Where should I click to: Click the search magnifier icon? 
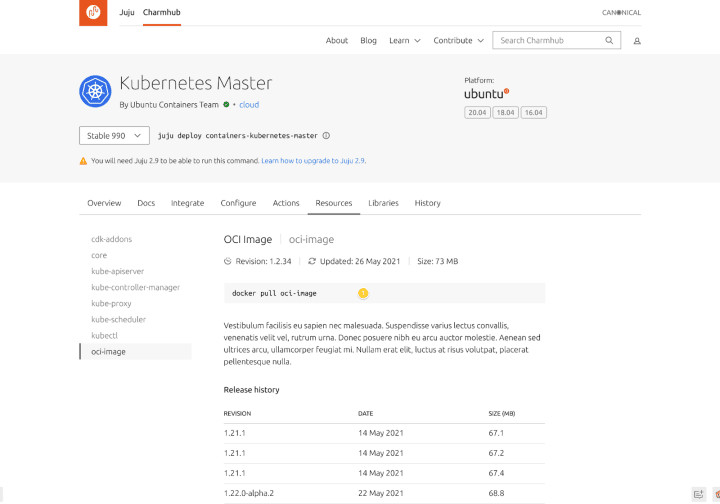point(609,40)
